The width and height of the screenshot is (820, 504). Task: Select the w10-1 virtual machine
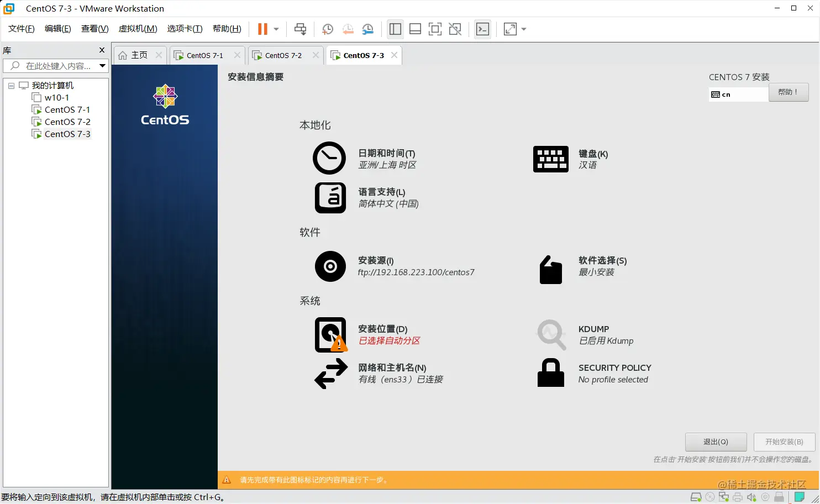(57, 98)
